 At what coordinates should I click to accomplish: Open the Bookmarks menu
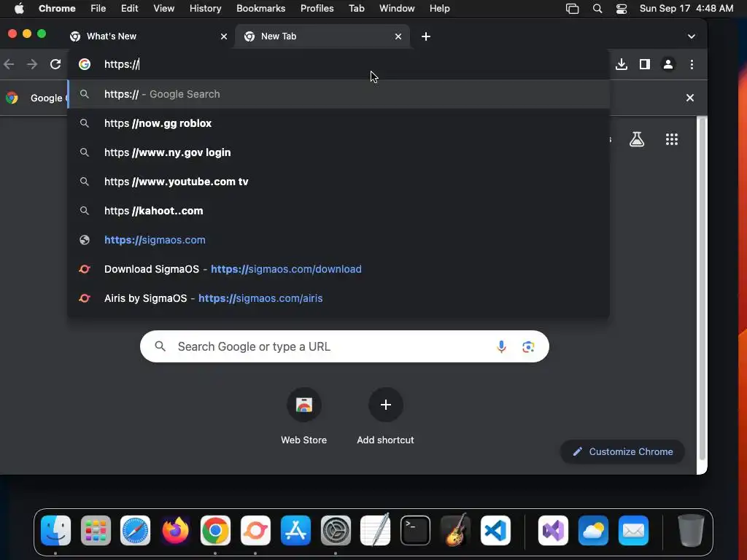point(260,8)
